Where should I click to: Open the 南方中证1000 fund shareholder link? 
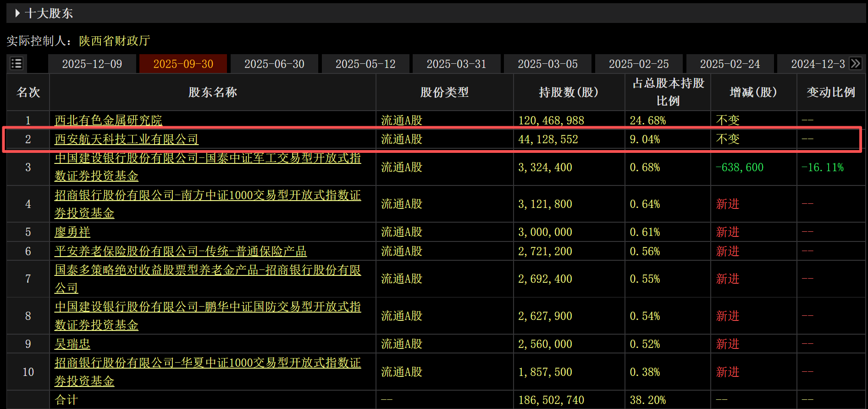pos(208,204)
